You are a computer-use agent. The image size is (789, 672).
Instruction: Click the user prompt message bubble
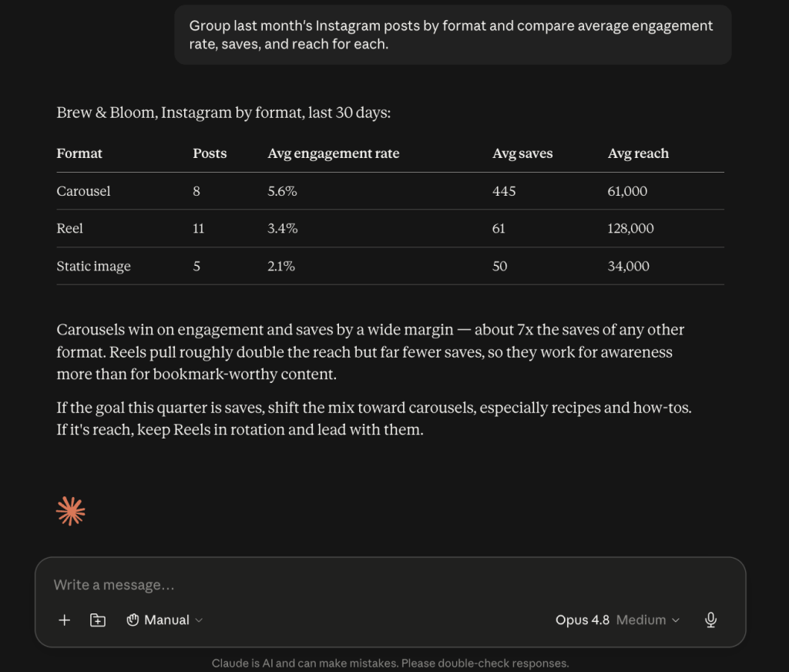pyautogui.click(x=453, y=35)
